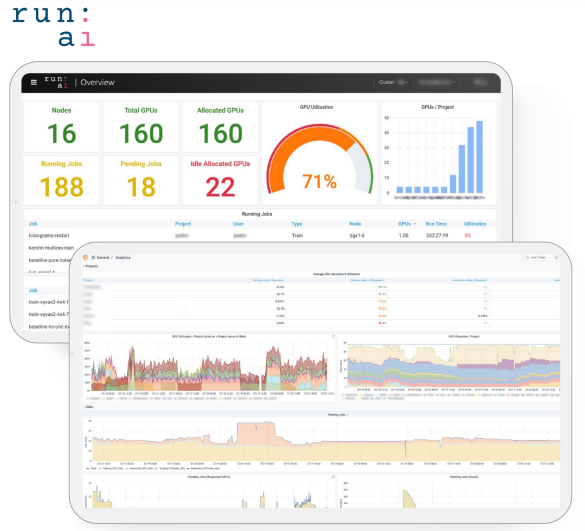585x531 pixels.
Task: Click the Overview page title in header
Action: click(x=97, y=82)
